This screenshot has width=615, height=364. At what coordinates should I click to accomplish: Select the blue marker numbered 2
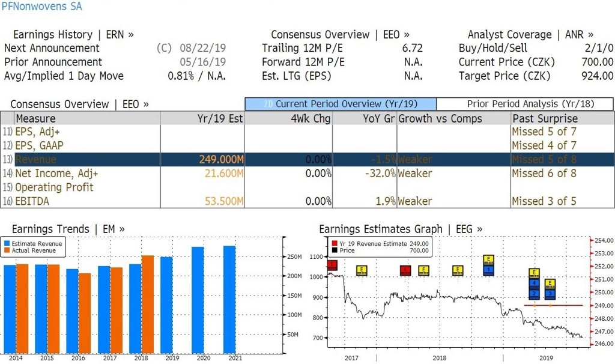tap(534, 293)
